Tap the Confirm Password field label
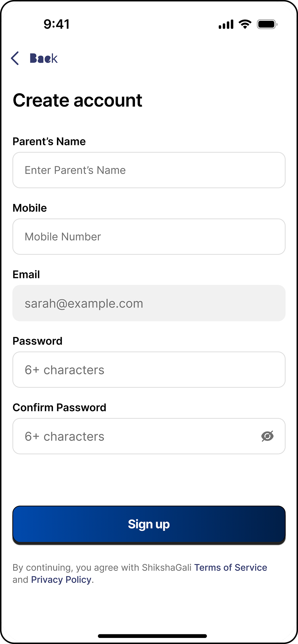Image resolution: width=298 pixels, height=644 pixels. point(59,408)
